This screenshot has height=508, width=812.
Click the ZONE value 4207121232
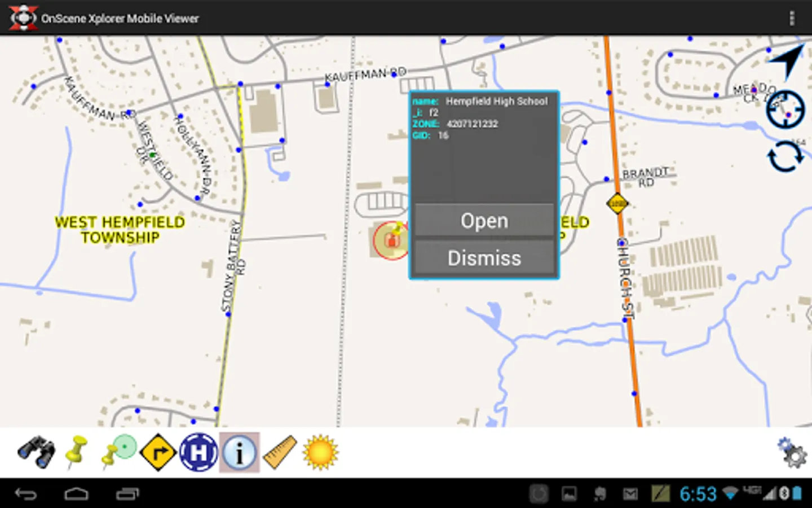[473, 124]
